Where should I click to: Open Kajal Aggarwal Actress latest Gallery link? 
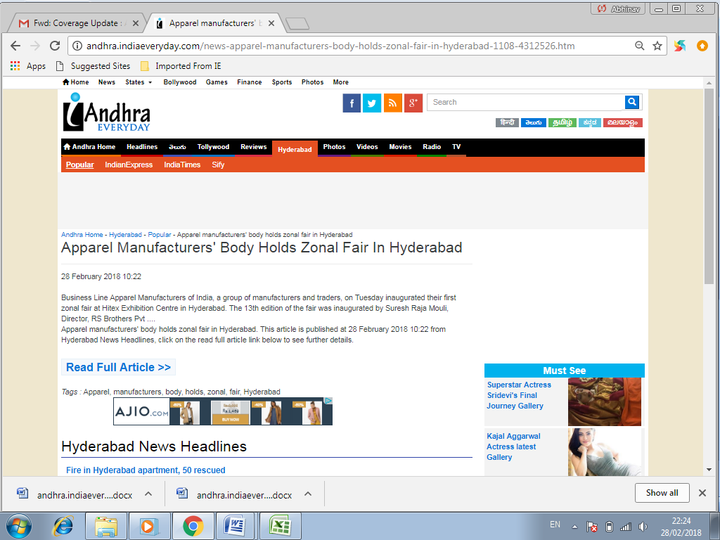pos(513,447)
